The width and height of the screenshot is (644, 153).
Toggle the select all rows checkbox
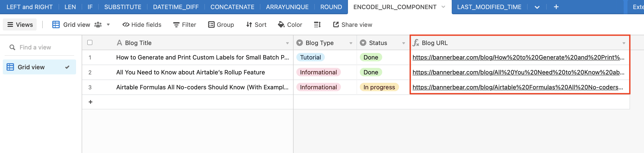90,42
